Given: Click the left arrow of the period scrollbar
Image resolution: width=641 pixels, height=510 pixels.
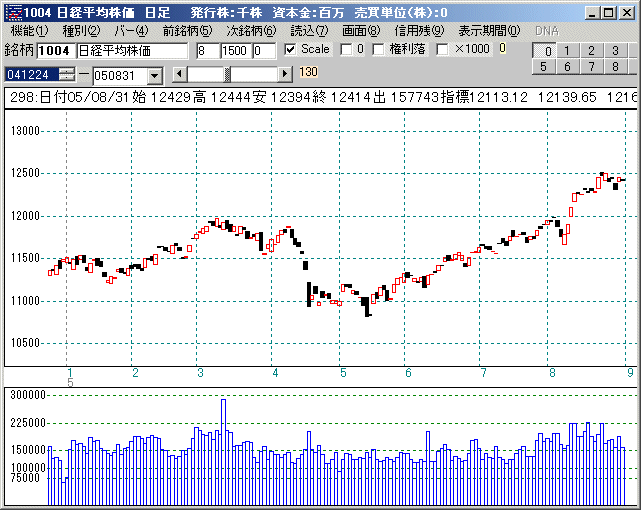Looking at the screenshot, I should pos(179,74).
